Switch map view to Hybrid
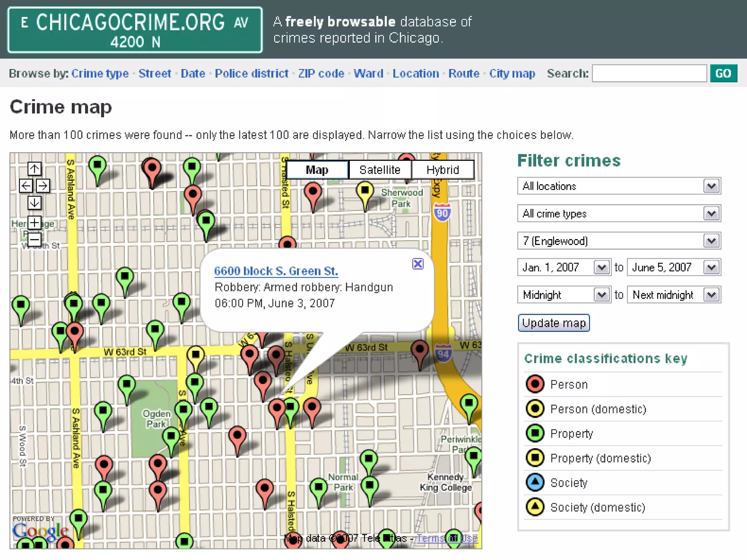The width and height of the screenshot is (747, 560). click(442, 170)
